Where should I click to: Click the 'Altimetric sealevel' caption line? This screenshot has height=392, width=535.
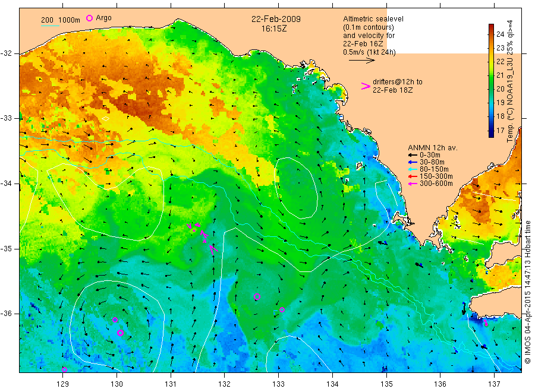(373, 19)
